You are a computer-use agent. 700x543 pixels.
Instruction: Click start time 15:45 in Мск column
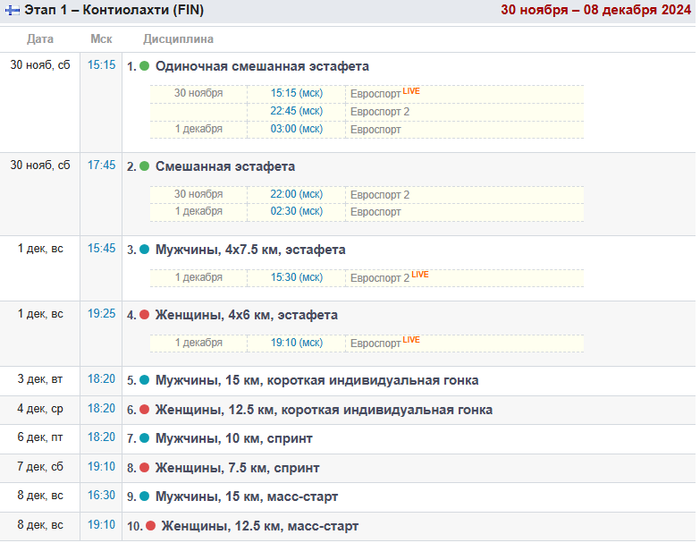101,248
